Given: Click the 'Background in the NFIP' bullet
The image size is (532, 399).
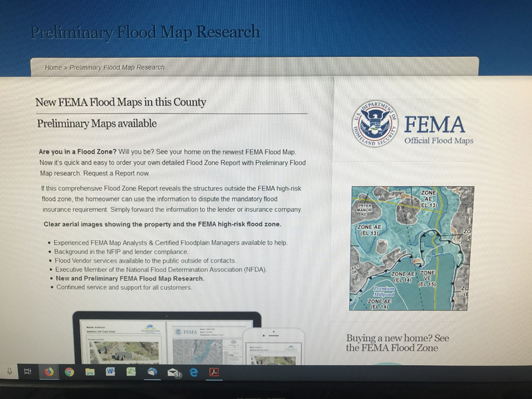Looking at the screenshot, I should (x=121, y=252).
